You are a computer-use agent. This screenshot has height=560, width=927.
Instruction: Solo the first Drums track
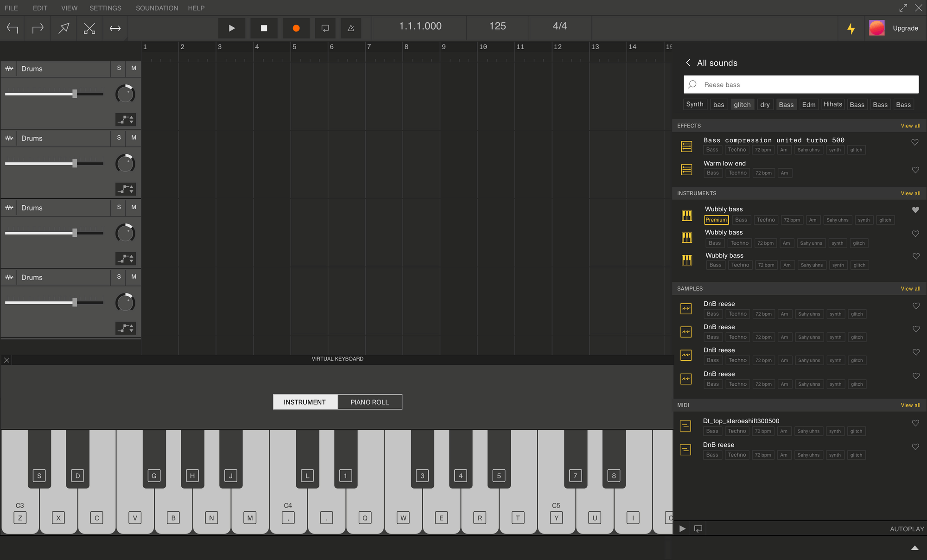[119, 68]
